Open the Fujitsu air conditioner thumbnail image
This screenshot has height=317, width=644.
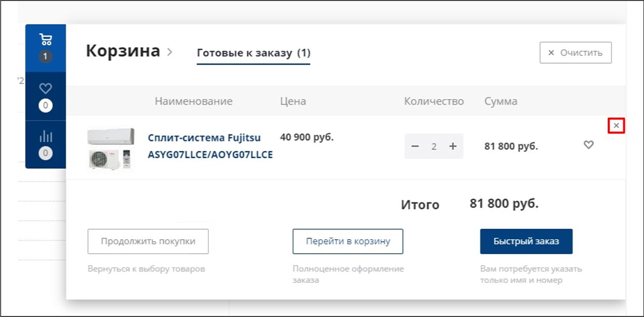coord(111,148)
